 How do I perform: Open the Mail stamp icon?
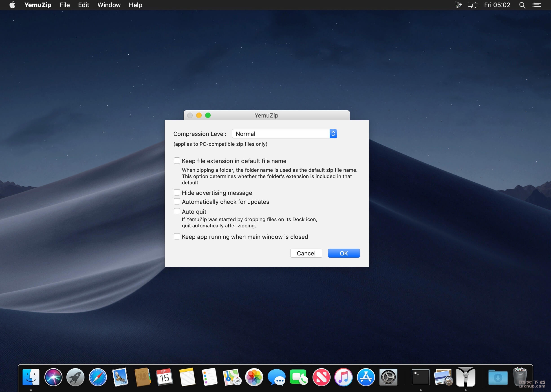tap(120, 377)
